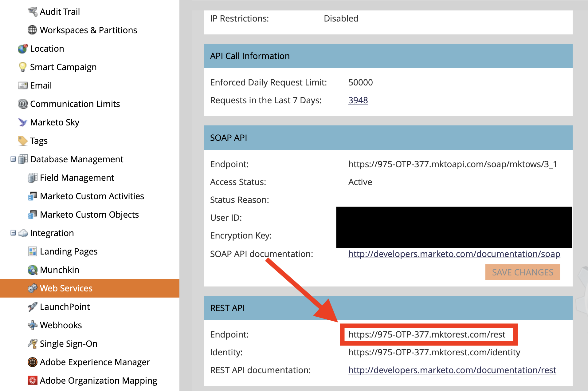Open Marketo Custom Objects
The width and height of the screenshot is (588, 391).
click(89, 215)
